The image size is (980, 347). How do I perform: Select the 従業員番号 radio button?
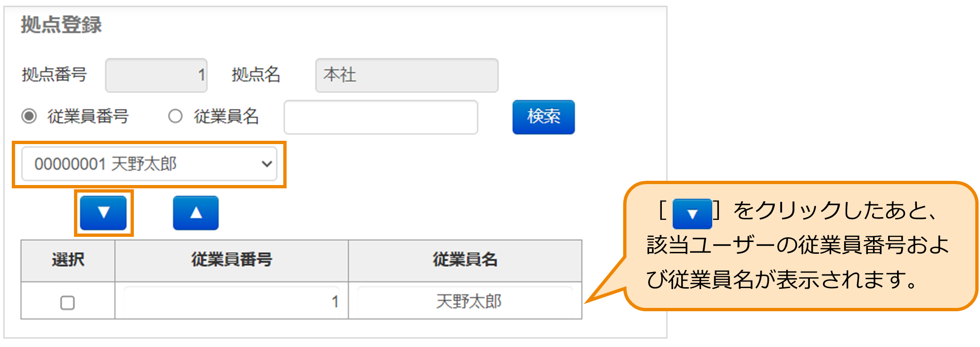point(28,116)
